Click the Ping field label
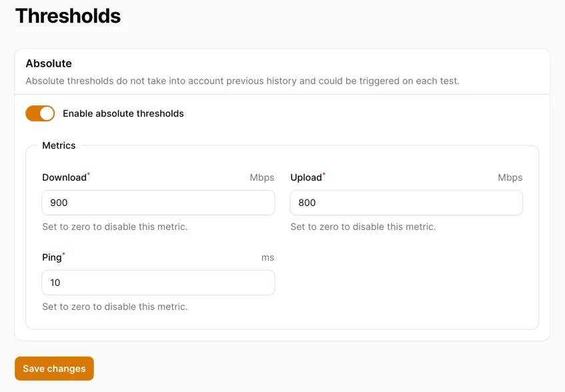 point(51,257)
